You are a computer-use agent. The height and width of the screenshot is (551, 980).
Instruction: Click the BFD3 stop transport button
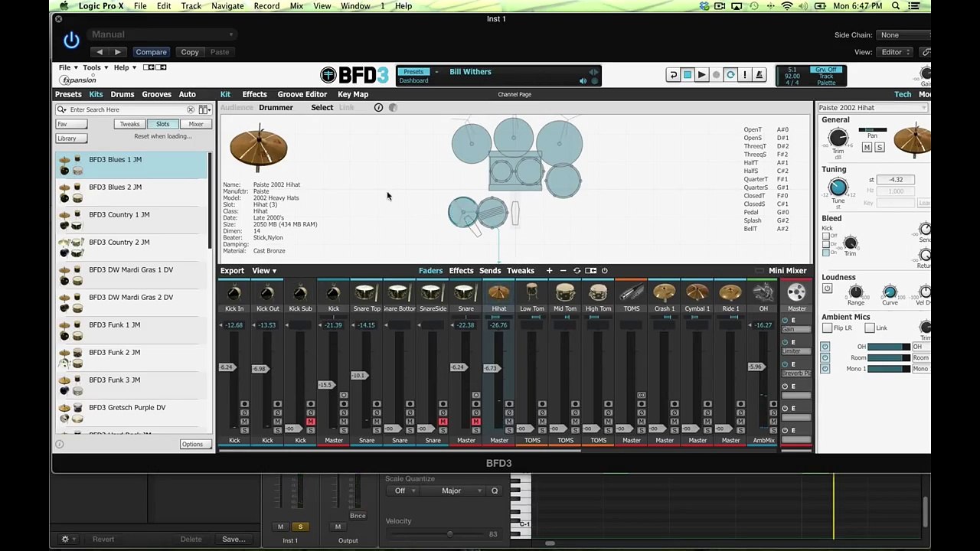(688, 75)
